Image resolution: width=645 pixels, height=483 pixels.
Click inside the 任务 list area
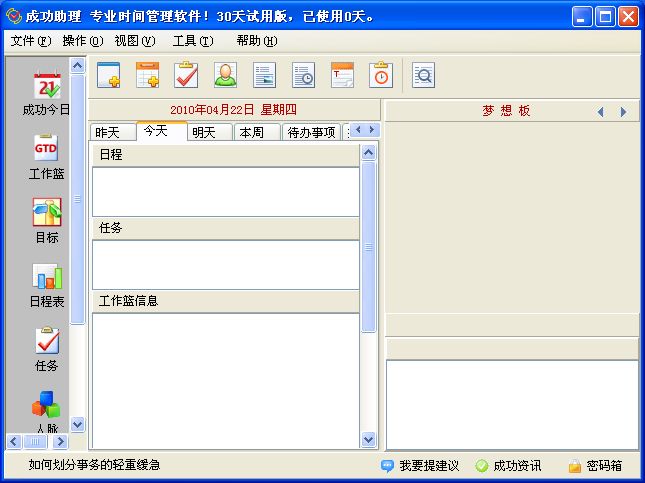click(x=225, y=265)
